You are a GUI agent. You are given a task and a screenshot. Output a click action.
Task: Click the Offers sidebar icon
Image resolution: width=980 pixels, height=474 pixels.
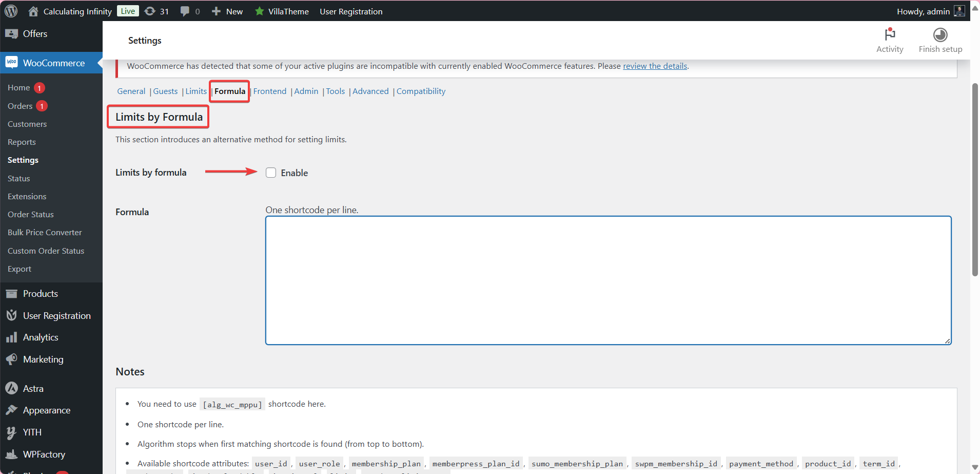pyautogui.click(x=11, y=34)
